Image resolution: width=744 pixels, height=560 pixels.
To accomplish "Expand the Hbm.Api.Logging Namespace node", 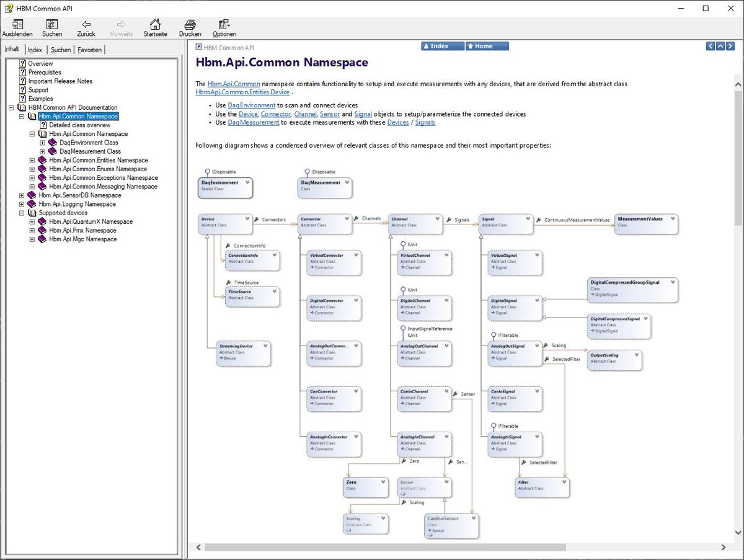I will tap(22, 204).
